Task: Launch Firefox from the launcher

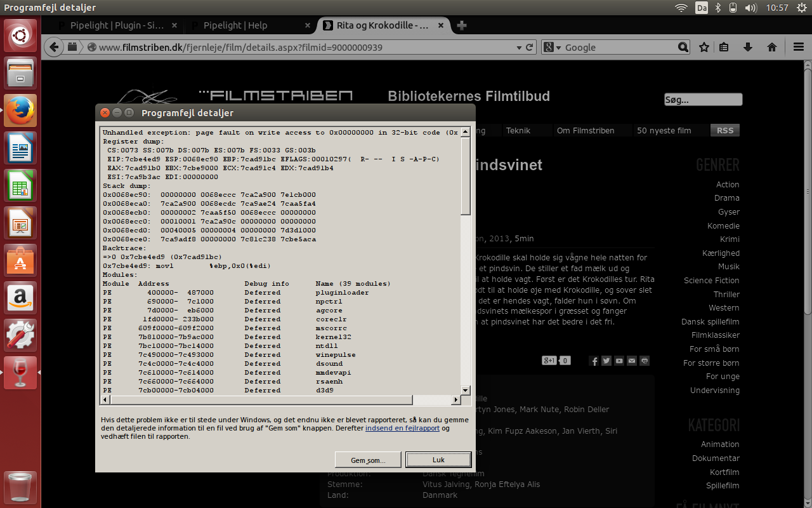Action: pyautogui.click(x=20, y=110)
